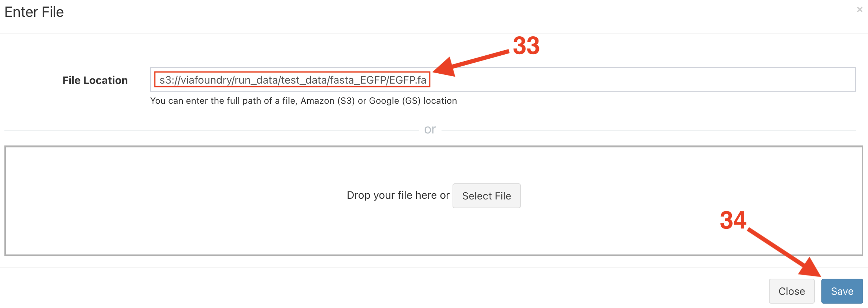Screen dimensions: 868x308
Task: Click divider line left of 'or'
Action: [211, 130]
